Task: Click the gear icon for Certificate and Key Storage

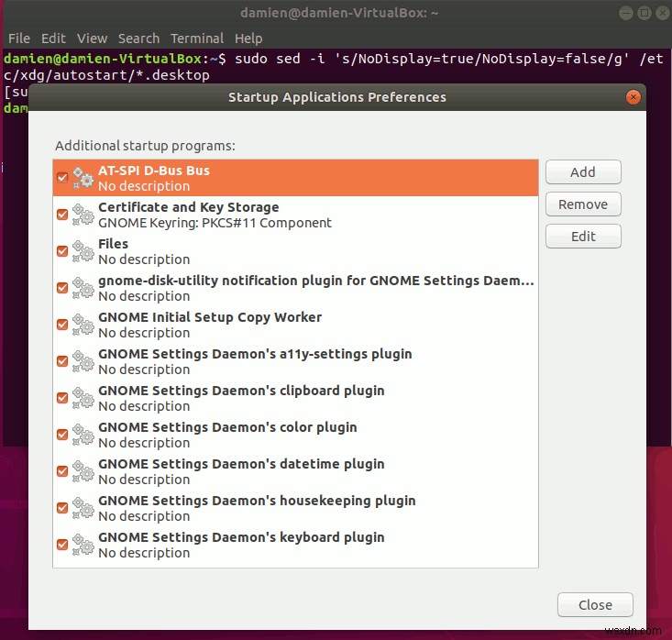Action: (83, 215)
